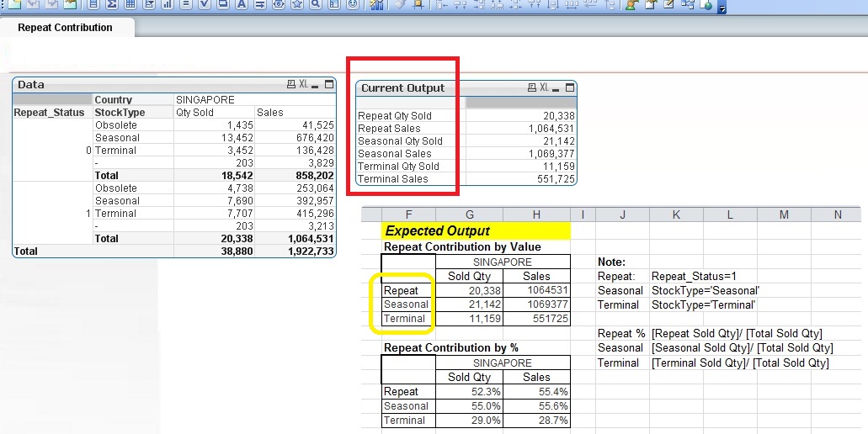
Task: Click the Repeat Qty Sold row label
Action: [395, 115]
